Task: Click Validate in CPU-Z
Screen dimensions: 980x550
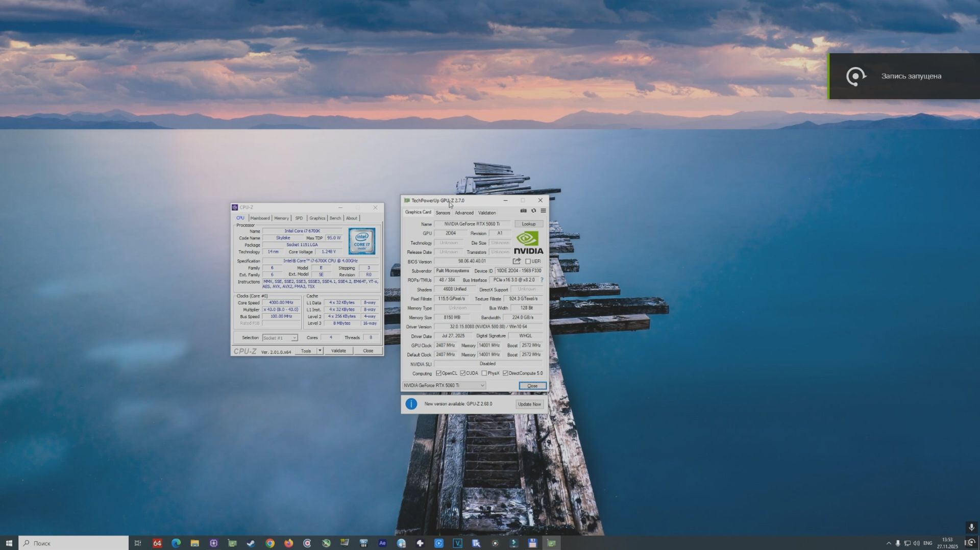Action: [338, 351]
